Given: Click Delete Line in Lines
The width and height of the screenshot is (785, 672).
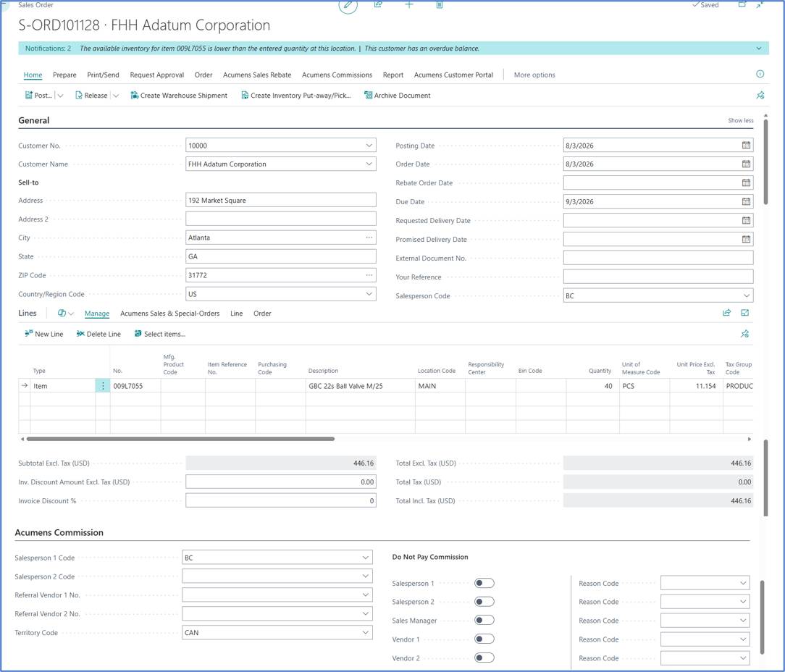Looking at the screenshot, I should pos(98,334).
